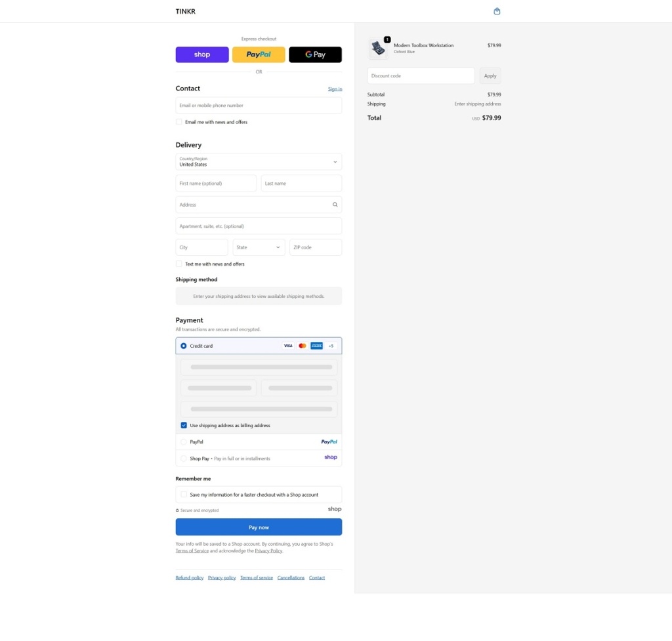Select the Shop Pay payment radio option
The height and width of the screenshot is (641, 672).
click(x=184, y=459)
